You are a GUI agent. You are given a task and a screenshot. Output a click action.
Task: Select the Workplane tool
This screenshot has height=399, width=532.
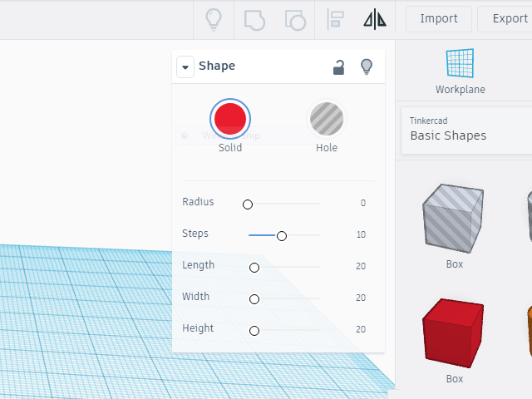460,71
